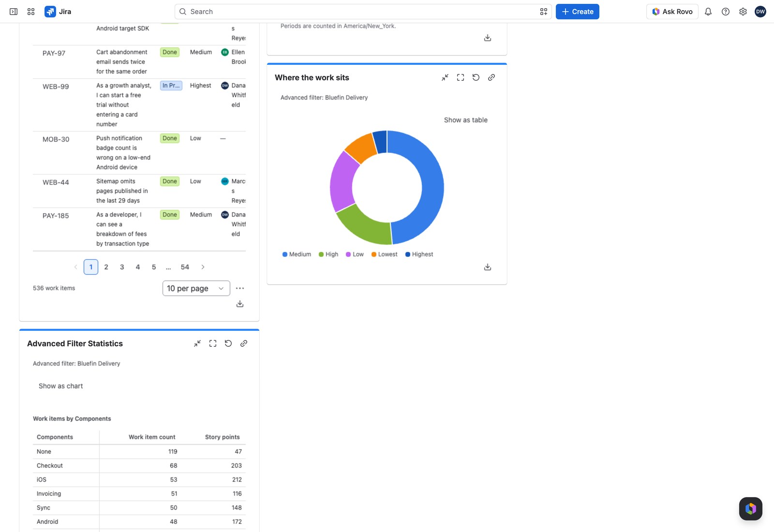Toggle the sidebar panel icon

point(14,12)
